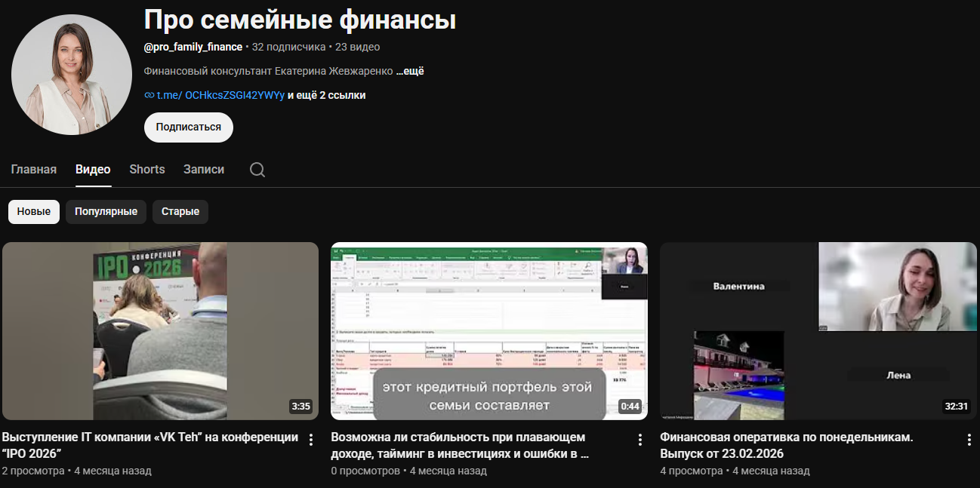
Task: Show the и ещё 2 ссылки links
Action: click(327, 95)
